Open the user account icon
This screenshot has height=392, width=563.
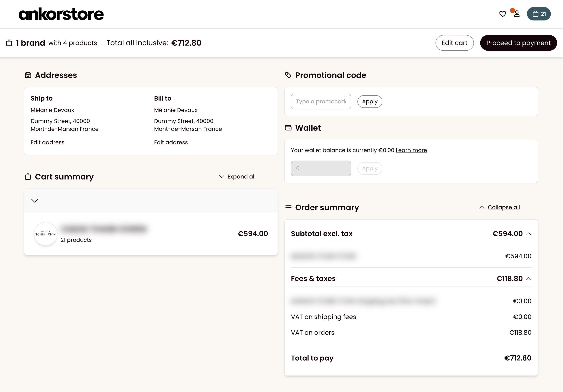[517, 14]
